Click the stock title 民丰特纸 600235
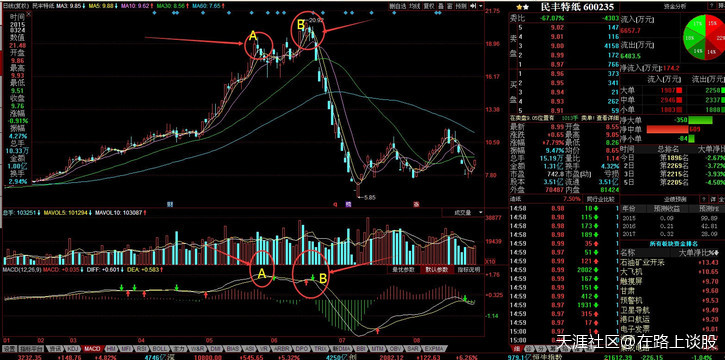The height and width of the screenshot is (360, 725). click(578, 7)
